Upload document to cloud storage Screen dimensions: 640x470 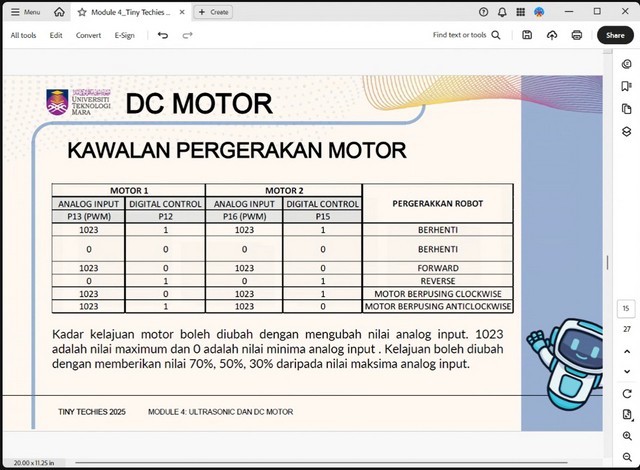click(x=552, y=35)
